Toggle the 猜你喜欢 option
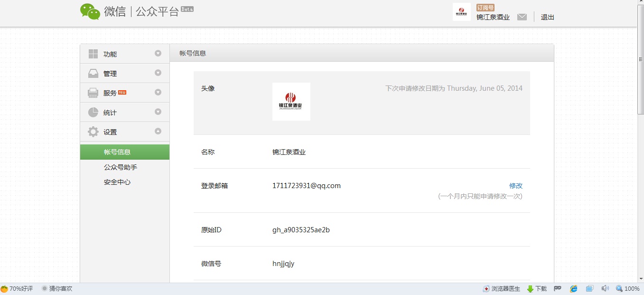Viewport: 644px width, 295px height. 57,289
